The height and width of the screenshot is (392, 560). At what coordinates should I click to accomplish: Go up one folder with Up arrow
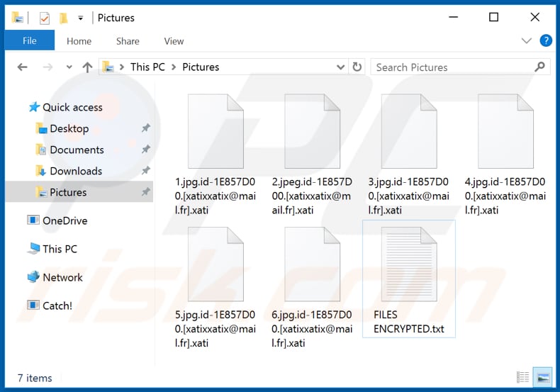coord(87,67)
